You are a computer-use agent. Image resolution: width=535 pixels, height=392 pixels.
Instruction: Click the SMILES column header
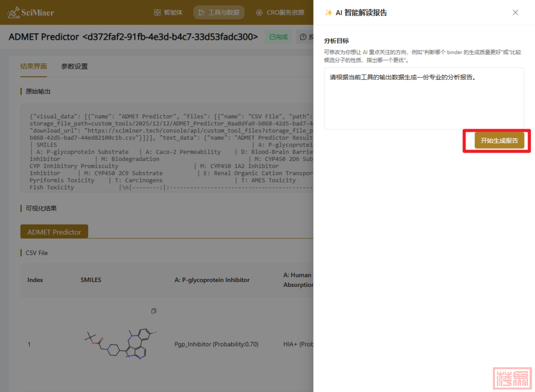pyautogui.click(x=91, y=280)
